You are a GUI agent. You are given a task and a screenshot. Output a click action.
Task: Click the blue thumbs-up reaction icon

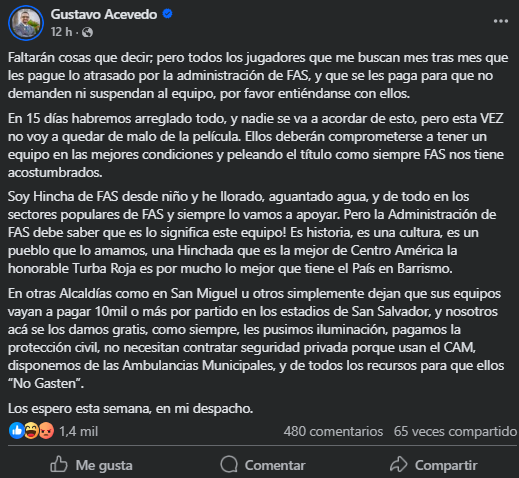(x=16, y=431)
